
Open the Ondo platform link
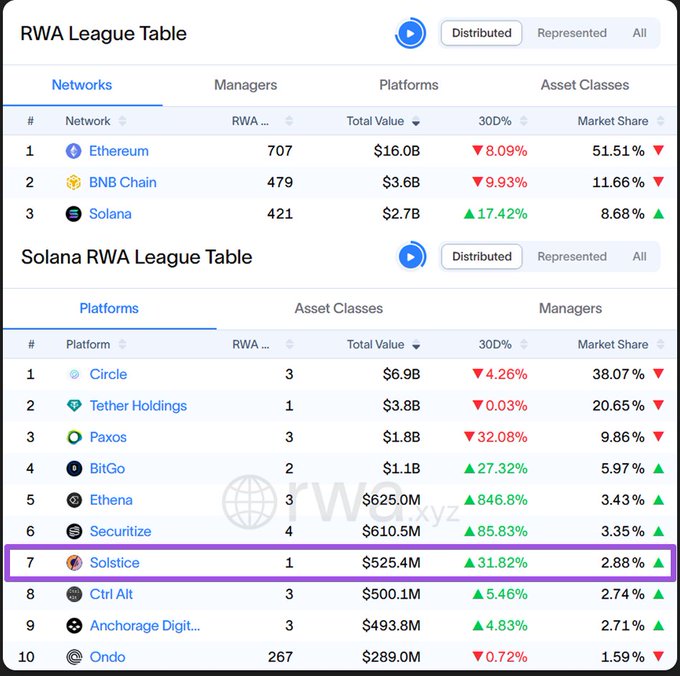point(107,657)
